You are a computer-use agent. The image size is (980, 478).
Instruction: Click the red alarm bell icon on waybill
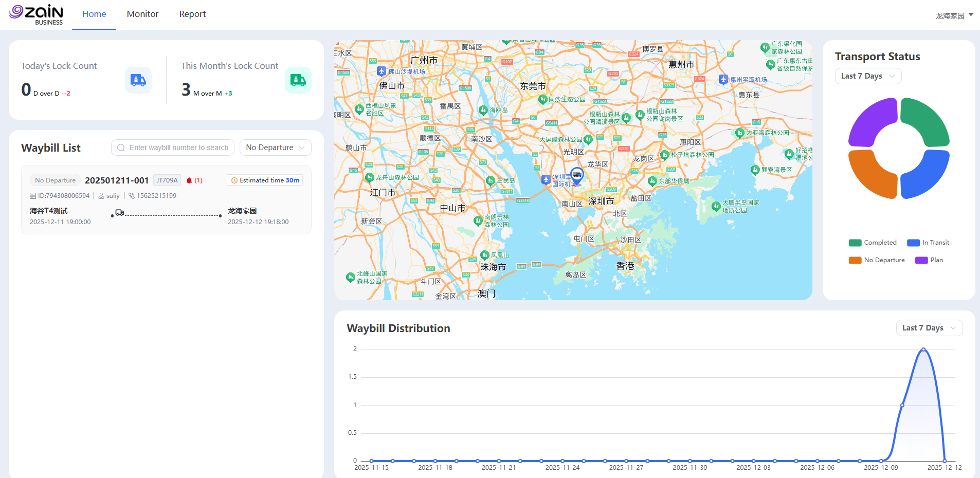(x=189, y=180)
